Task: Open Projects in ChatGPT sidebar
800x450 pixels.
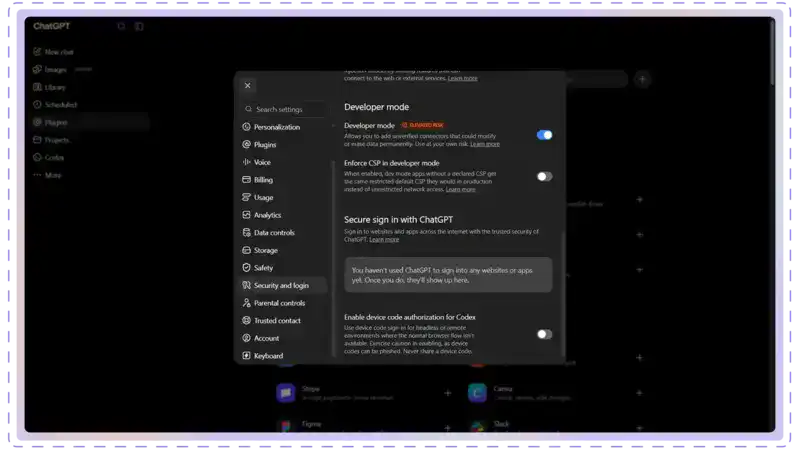Action: point(52,140)
